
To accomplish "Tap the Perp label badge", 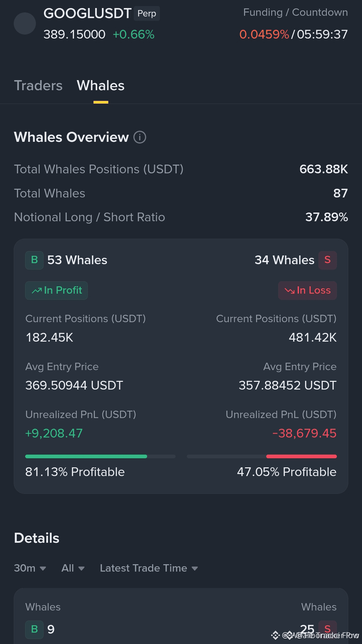I will pos(147,13).
